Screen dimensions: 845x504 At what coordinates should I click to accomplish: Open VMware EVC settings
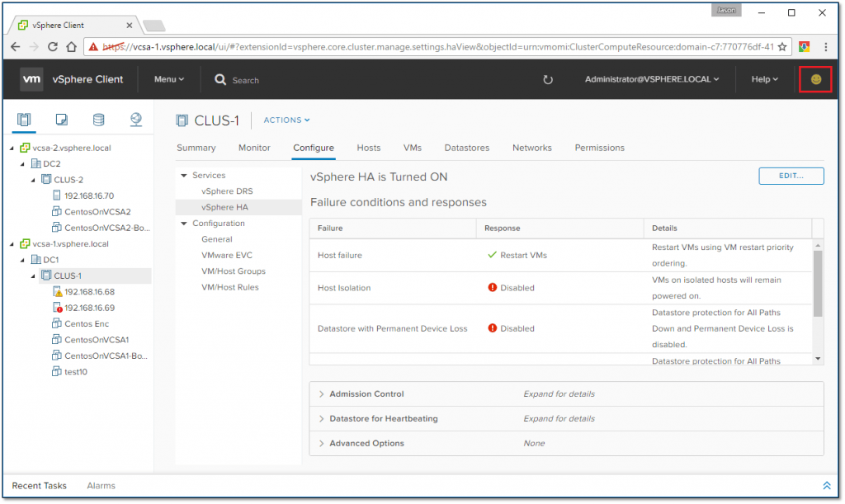(227, 255)
